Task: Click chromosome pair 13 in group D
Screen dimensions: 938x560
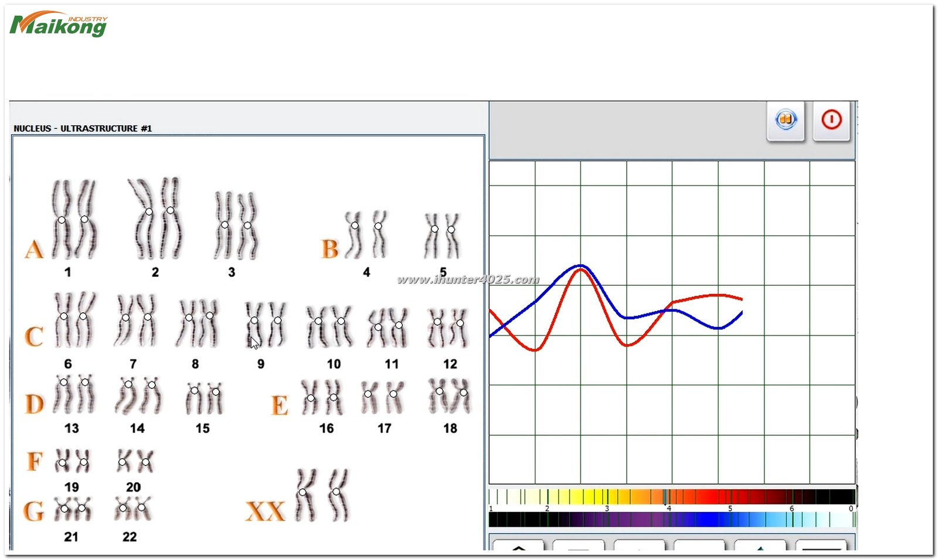Action: [x=74, y=395]
